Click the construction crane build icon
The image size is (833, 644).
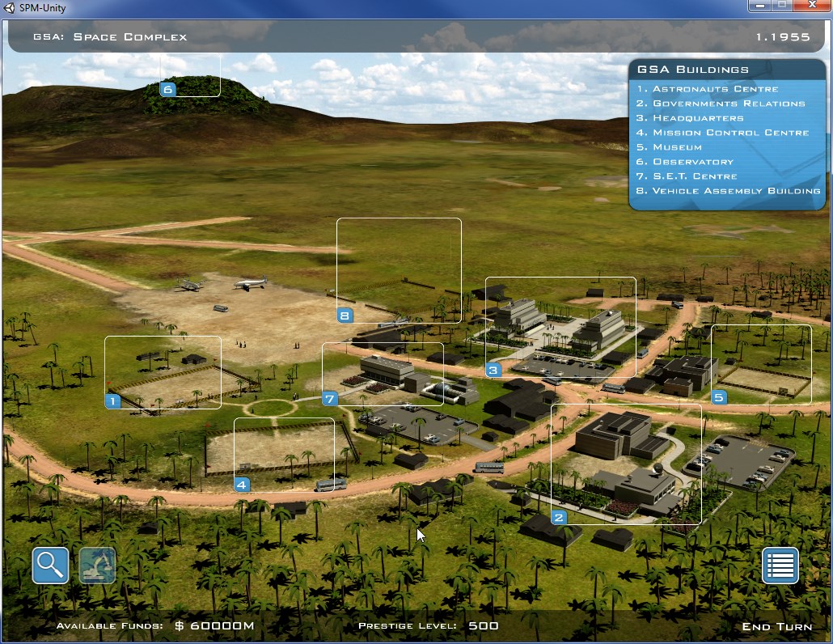(97, 566)
